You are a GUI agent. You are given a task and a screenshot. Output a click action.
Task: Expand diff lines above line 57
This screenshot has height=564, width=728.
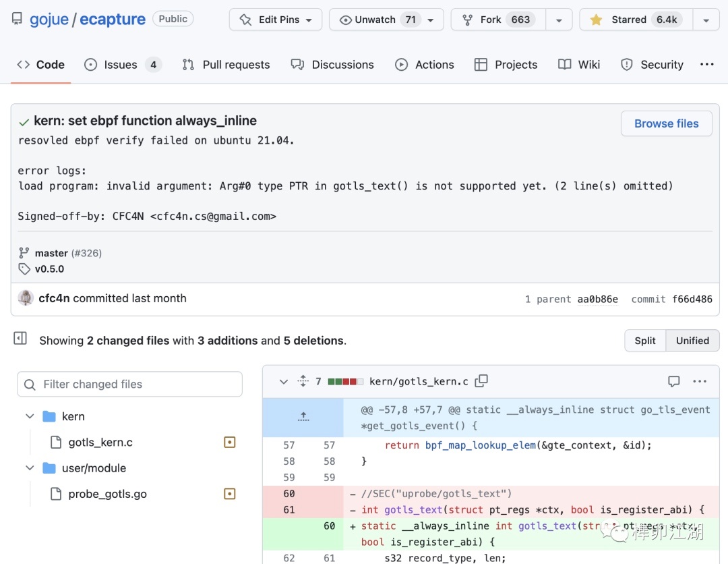pyautogui.click(x=303, y=417)
